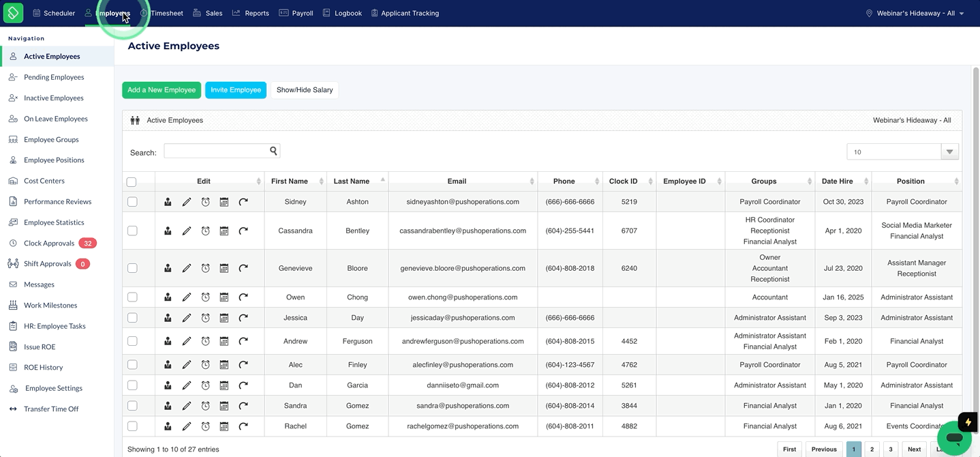Click the pencil icon for Cassandra Bentley
The height and width of the screenshot is (457, 980).
pos(187,231)
